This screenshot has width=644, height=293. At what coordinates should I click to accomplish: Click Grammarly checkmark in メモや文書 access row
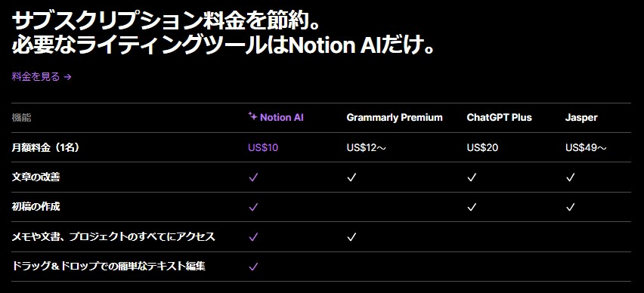(x=351, y=237)
